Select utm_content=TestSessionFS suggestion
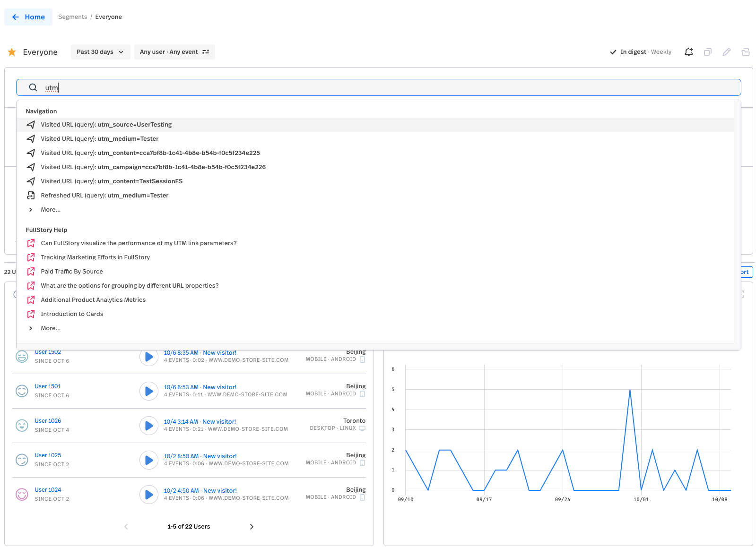This screenshot has height=547, width=756. click(x=375, y=181)
